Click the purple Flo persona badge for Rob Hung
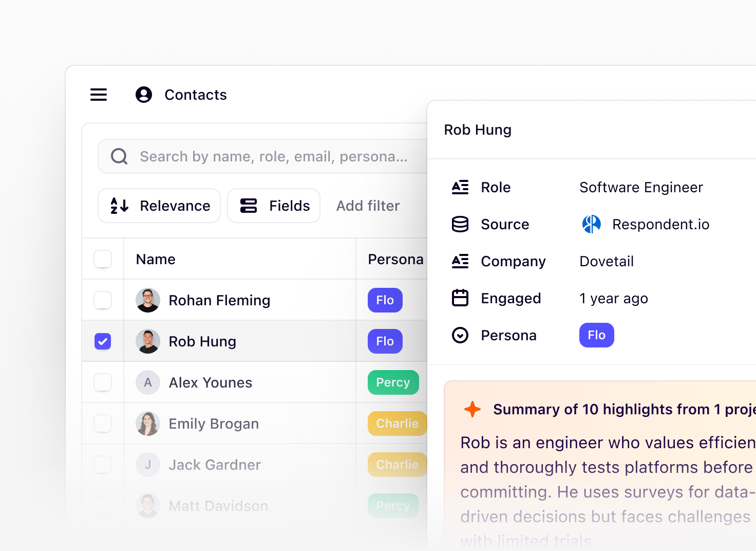The width and height of the screenshot is (756, 551). [385, 341]
